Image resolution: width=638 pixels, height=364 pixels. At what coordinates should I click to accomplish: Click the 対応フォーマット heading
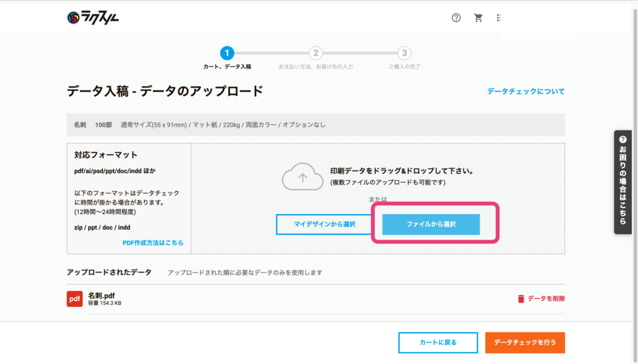tap(106, 155)
